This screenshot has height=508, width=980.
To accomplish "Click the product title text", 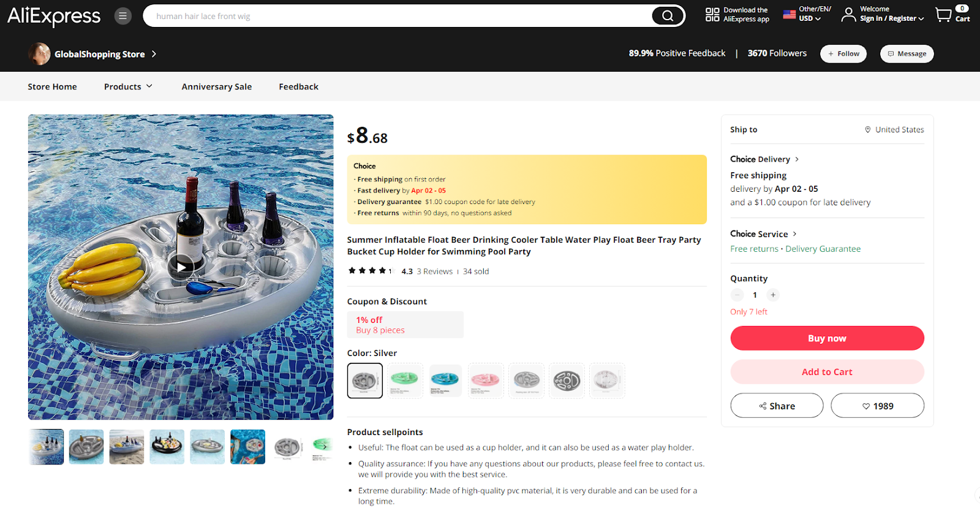I will 524,246.
